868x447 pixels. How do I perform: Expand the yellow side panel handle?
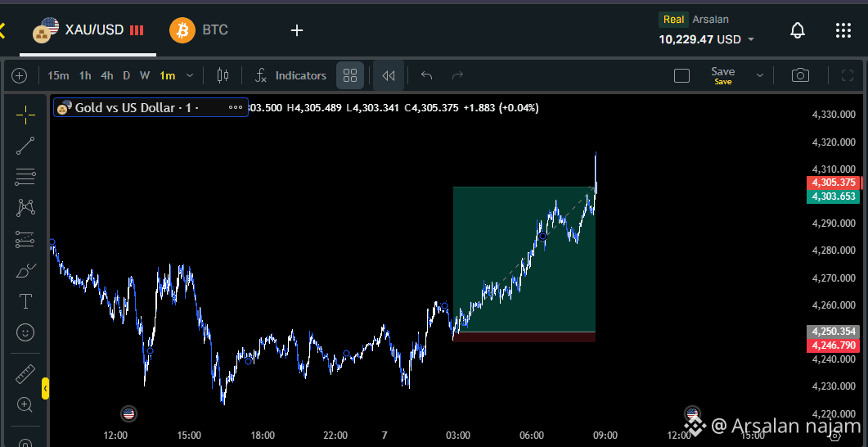coord(45,388)
